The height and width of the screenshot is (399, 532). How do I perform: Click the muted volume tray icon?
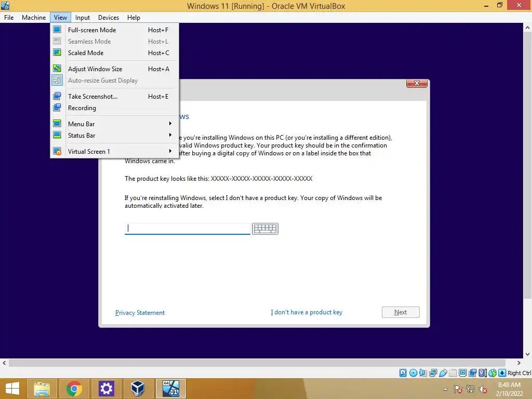tap(483, 389)
